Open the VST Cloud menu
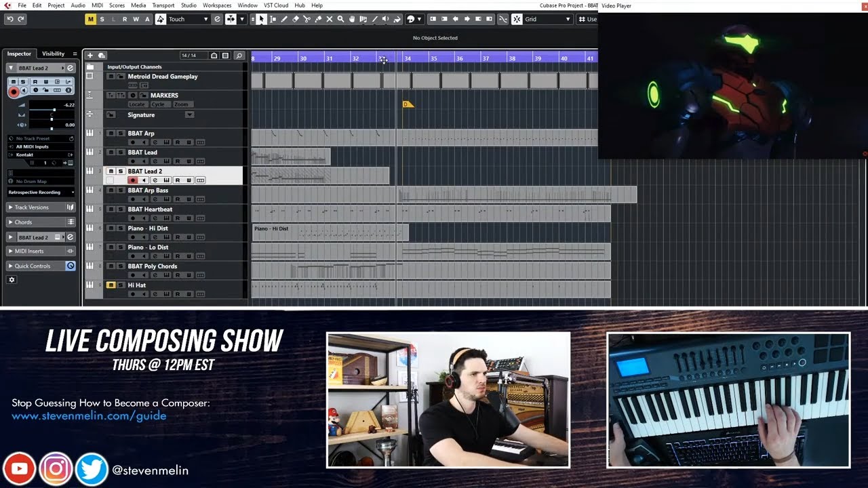 [x=276, y=5]
